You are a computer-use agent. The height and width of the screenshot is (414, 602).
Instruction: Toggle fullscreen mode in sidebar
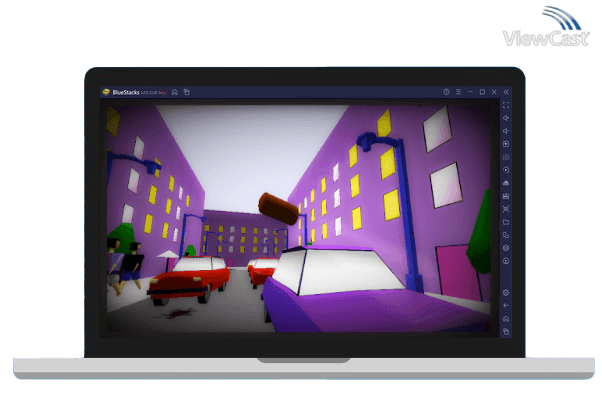pos(506,105)
